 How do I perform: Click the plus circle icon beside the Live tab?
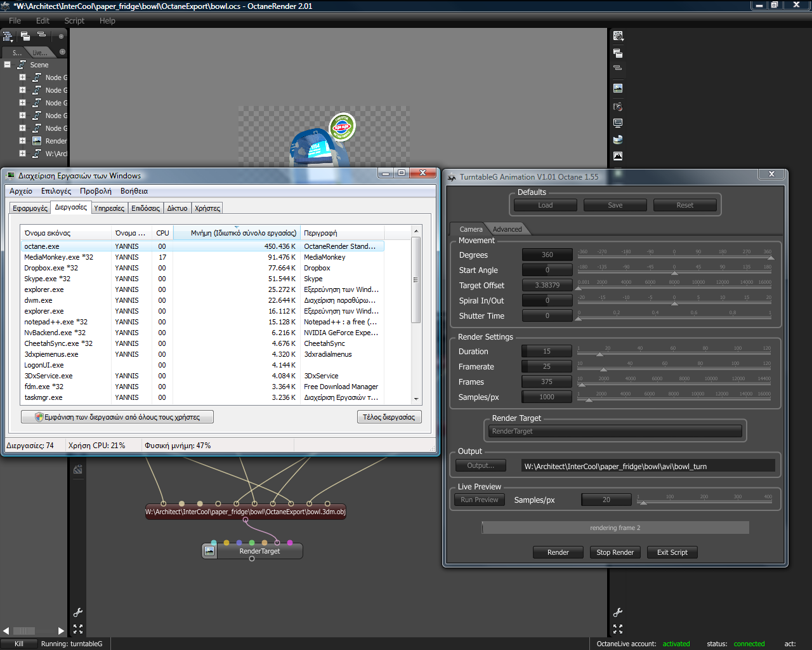[x=62, y=52]
